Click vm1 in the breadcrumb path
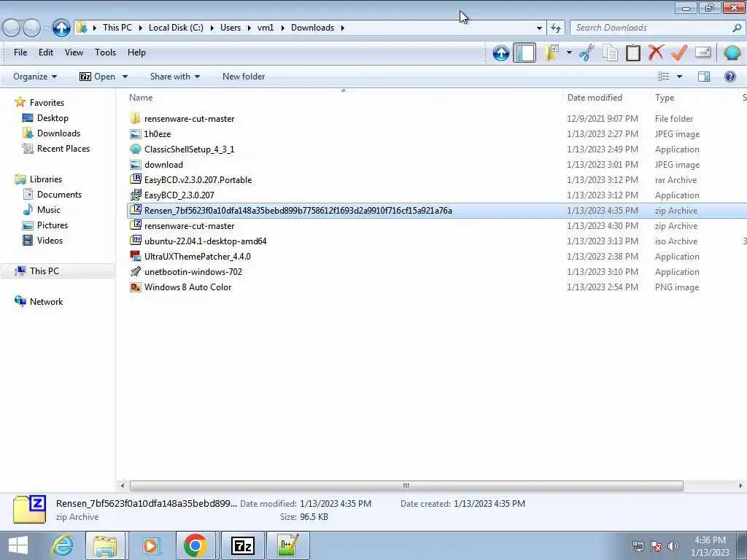Viewport: 747px width, 560px height. 266,28
